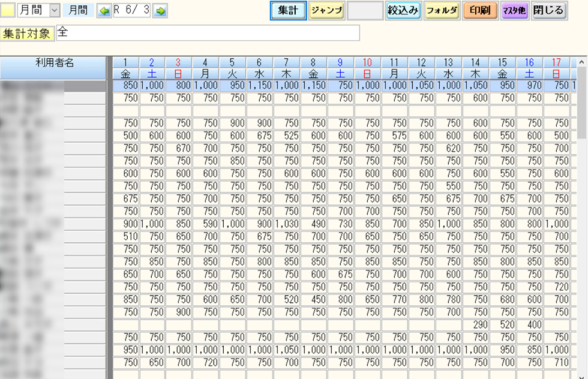Select day 4 月 column header

(x=205, y=68)
